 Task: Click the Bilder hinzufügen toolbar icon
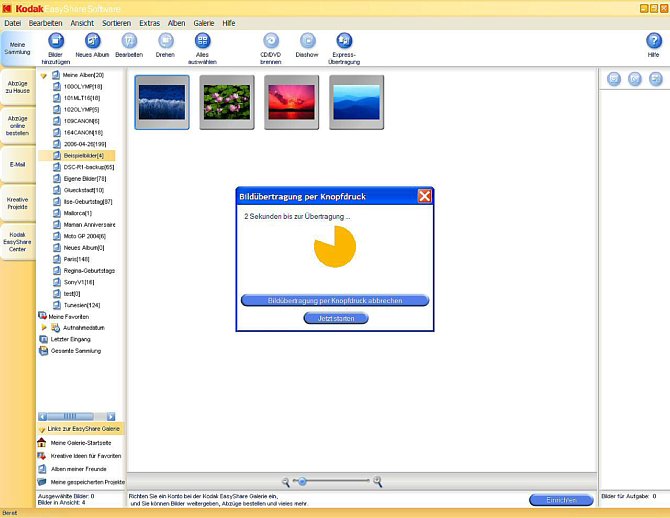pyautogui.click(x=56, y=41)
